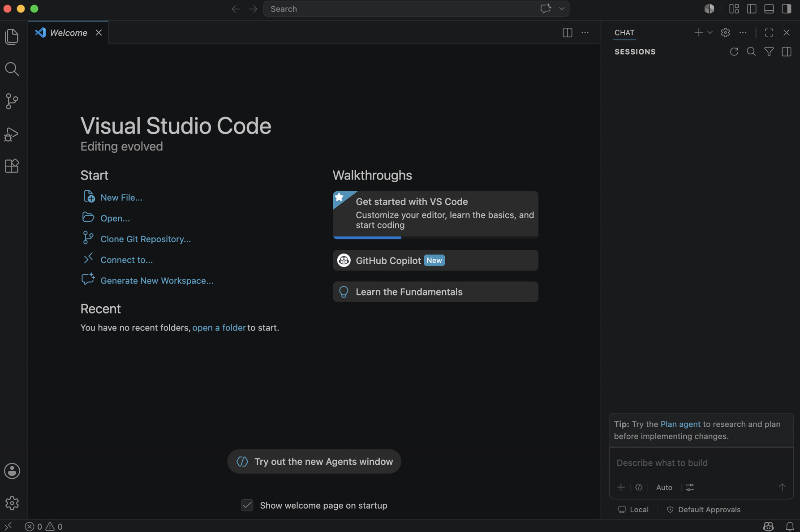The image size is (800, 532).
Task: Open chat settings gear in Chat panel
Action: [x=725, y=33]
